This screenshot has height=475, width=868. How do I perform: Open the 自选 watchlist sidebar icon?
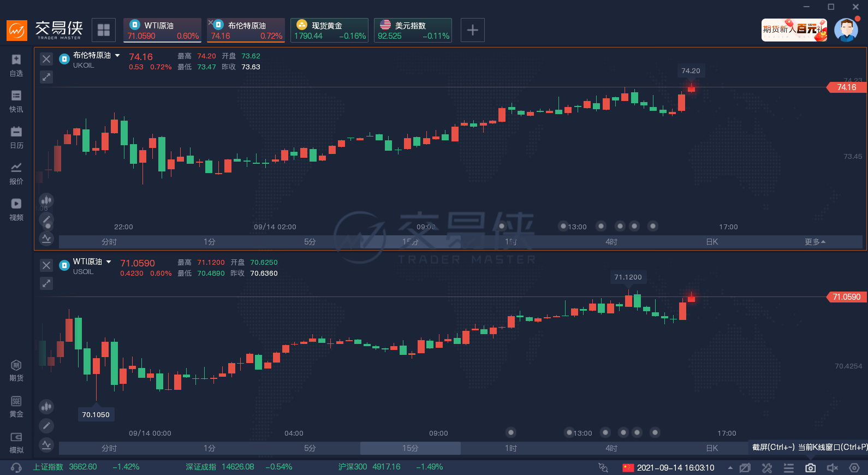coord(16,65)
